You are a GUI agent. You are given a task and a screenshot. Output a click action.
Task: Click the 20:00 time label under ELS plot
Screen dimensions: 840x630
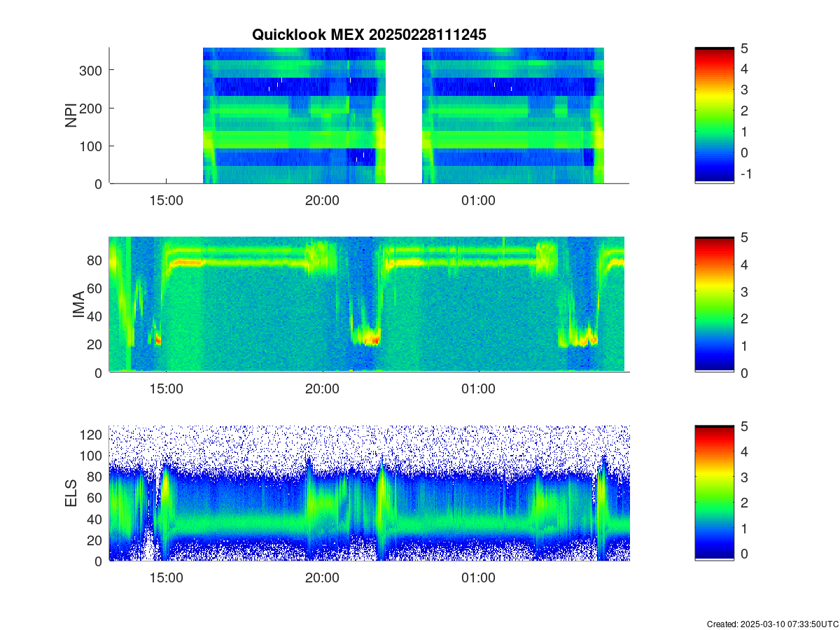click(x=322, y=578)
